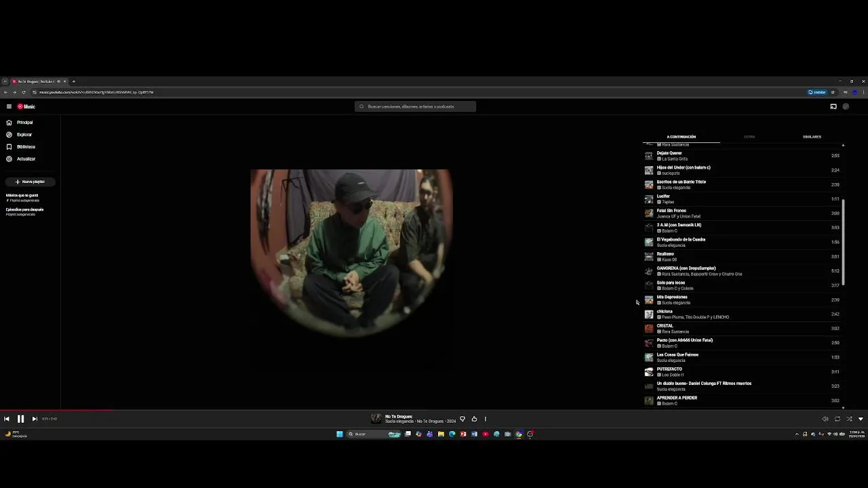This screenshot has width=868, height=488.
Task: Click the CRISTAL album thumbnail
Action: [649, 329]
